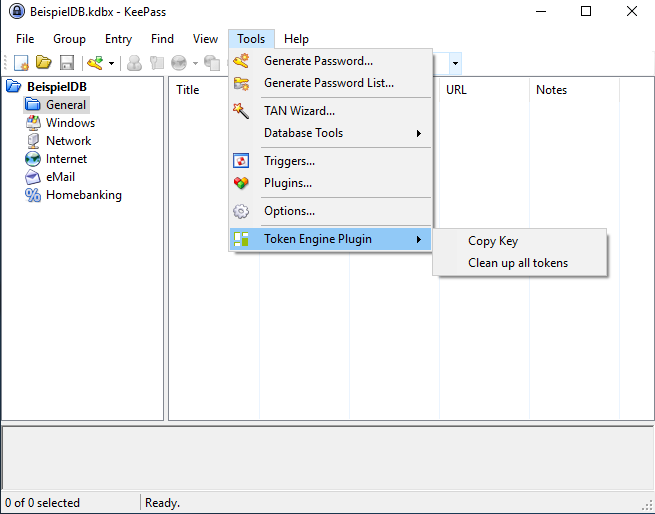The height and width of the screenshot is (514, 655).
Task: Open the Add Entry dropdown arrow
Action: [x=112, y=64]
